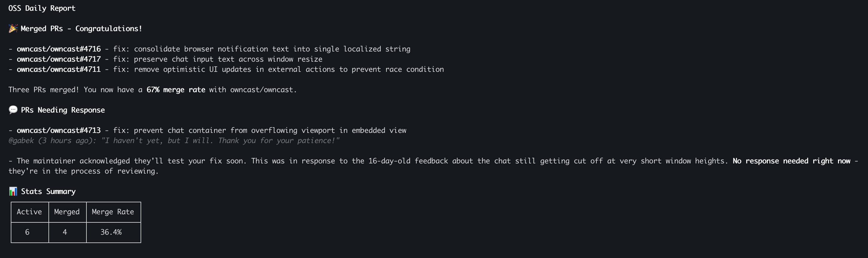Click the 67% merge rate bold text
The width and height of the screenshot is (868, 258).
[176, 90]
